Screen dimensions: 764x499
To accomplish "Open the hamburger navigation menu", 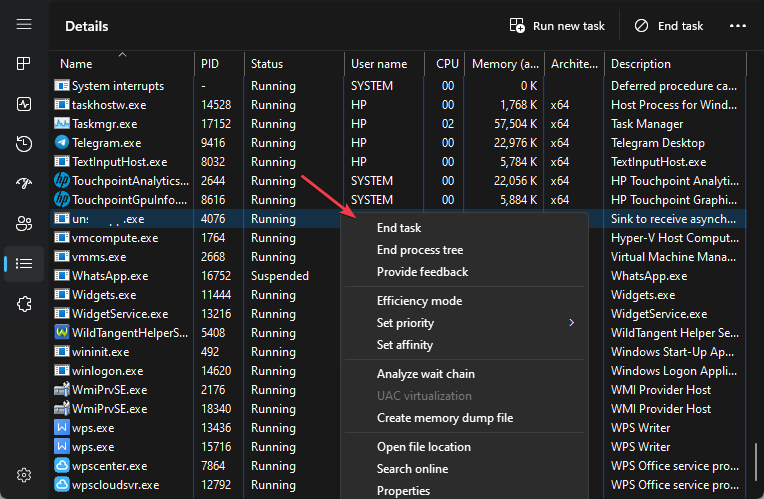I will coord(24,24).
